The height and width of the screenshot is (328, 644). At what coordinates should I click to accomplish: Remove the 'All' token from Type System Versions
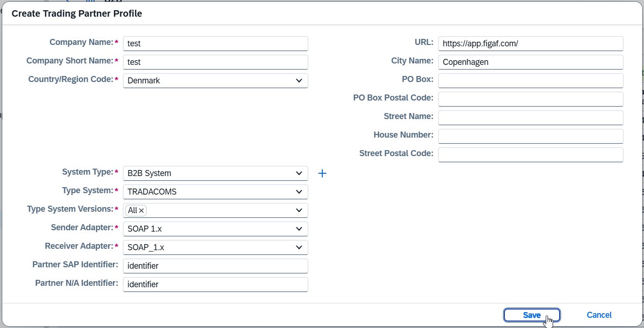pos(142,210)
